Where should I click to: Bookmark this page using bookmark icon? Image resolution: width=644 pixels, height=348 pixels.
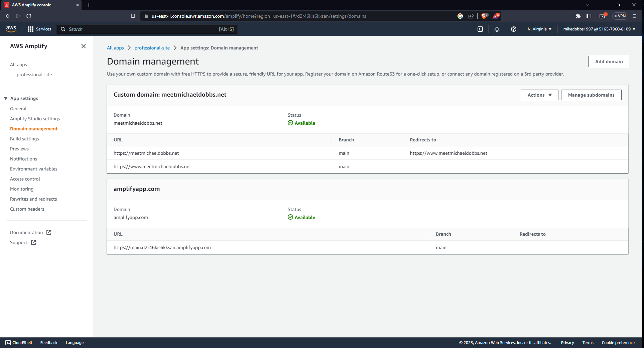(x=133, y=16)
